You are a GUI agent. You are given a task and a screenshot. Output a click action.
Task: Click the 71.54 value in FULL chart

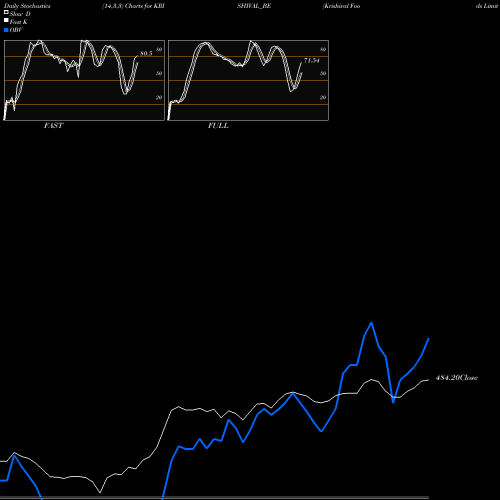tap(312, 61)
